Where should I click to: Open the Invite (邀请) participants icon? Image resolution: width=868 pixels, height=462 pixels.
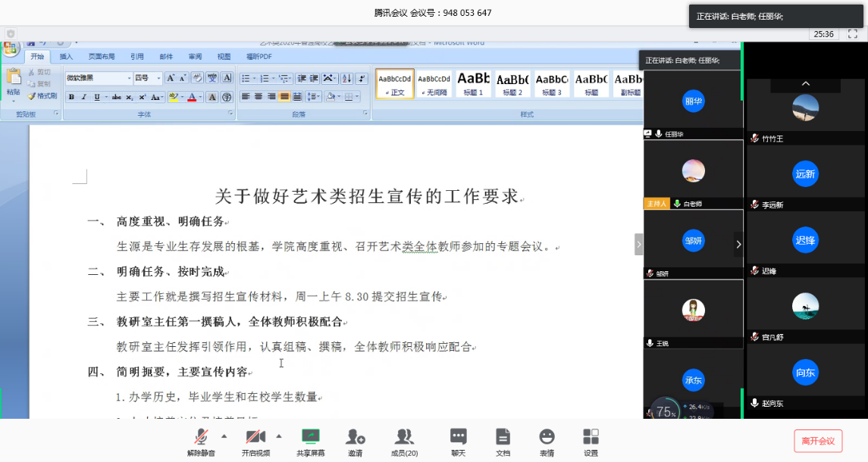tap(355, 437)
